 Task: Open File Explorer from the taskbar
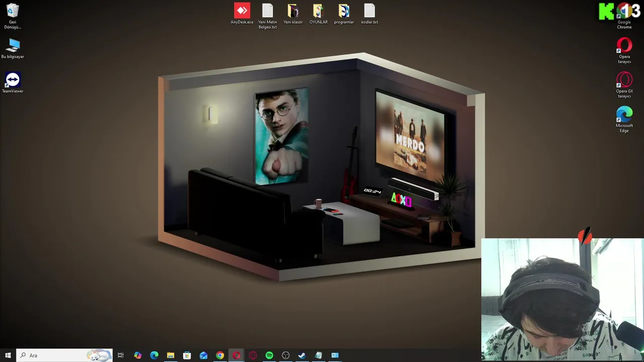171,355
